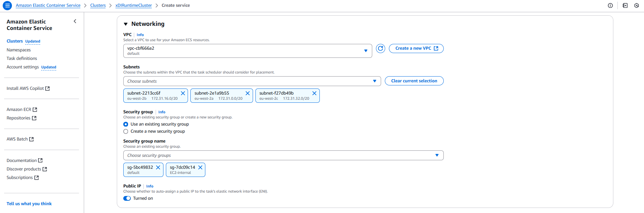Open the VPC Info link
The width and height of the screenshot is (644, 213).
pyautogui.click(x=140, y=35)
